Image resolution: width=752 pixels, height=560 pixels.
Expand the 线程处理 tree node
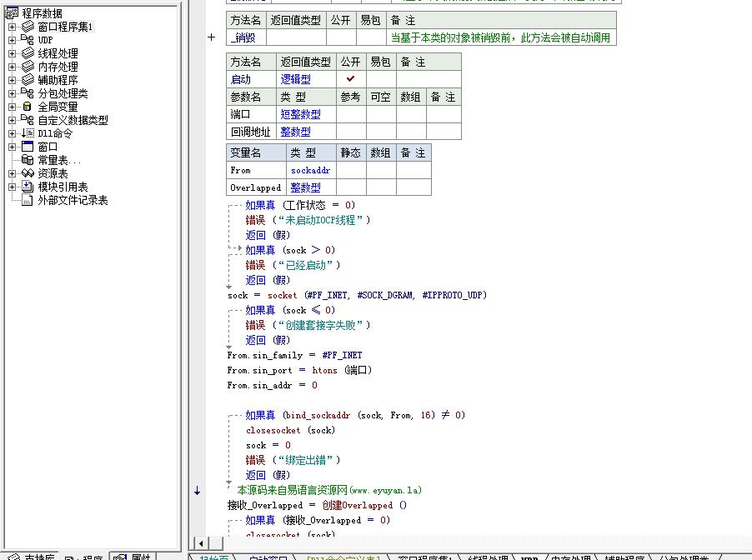pyautogui.click(x=12, y=53)
